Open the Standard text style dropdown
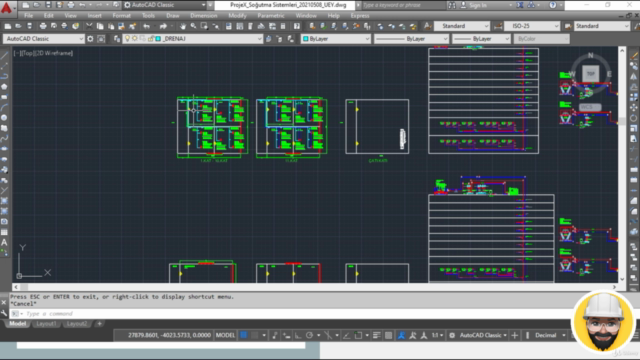This screenshot has height=360, width=640. pos(462,26)
